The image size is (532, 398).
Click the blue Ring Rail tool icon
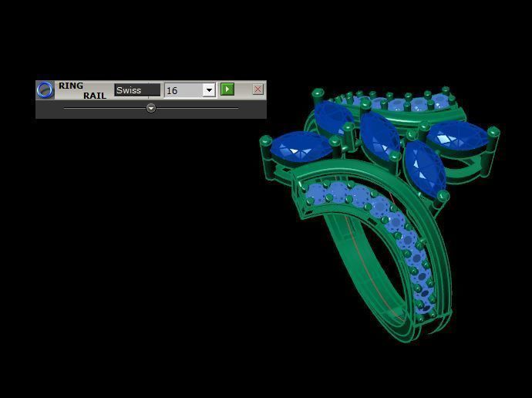click(45, 90)
